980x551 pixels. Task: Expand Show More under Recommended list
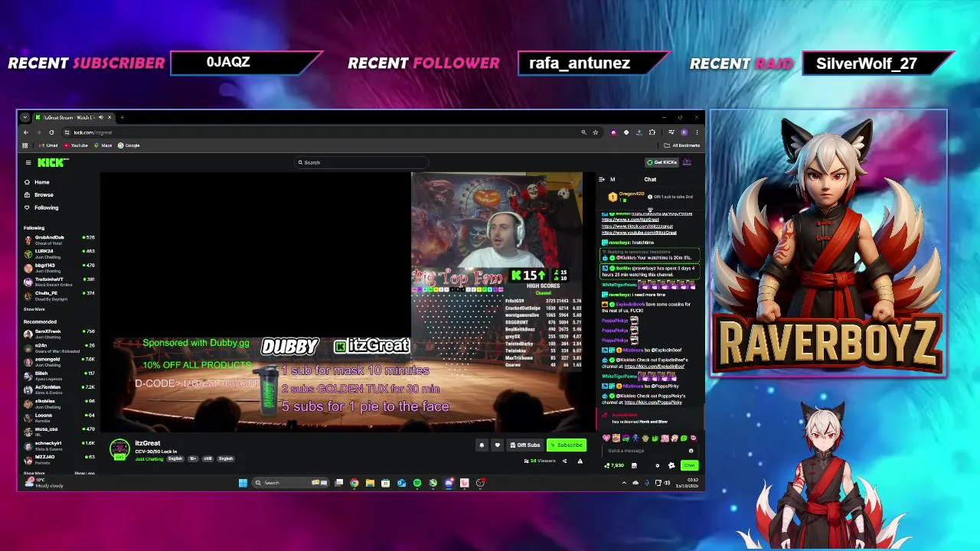[x=34, y=473]
